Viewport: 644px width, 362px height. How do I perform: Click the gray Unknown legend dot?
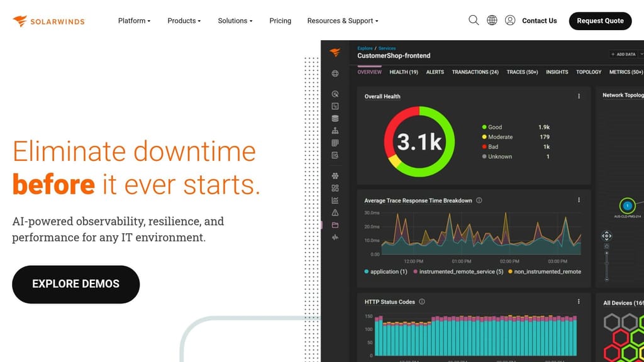click(x=484, y=156)
